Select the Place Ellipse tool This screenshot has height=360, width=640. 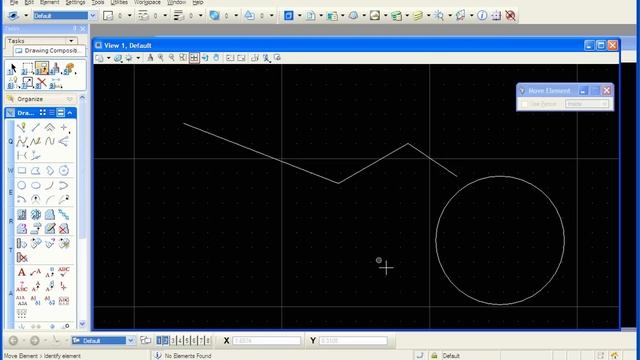36,185
